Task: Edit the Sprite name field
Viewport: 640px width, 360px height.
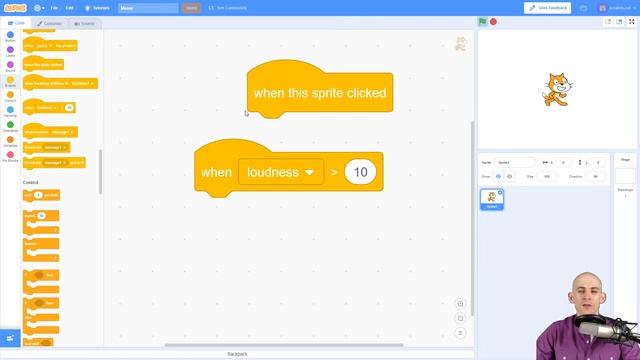Action: point(515,162)
